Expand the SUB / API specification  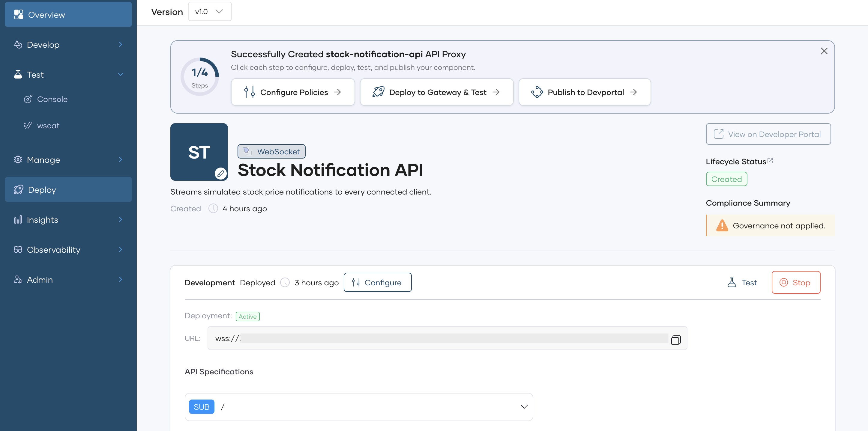click(x=358, y=407)
